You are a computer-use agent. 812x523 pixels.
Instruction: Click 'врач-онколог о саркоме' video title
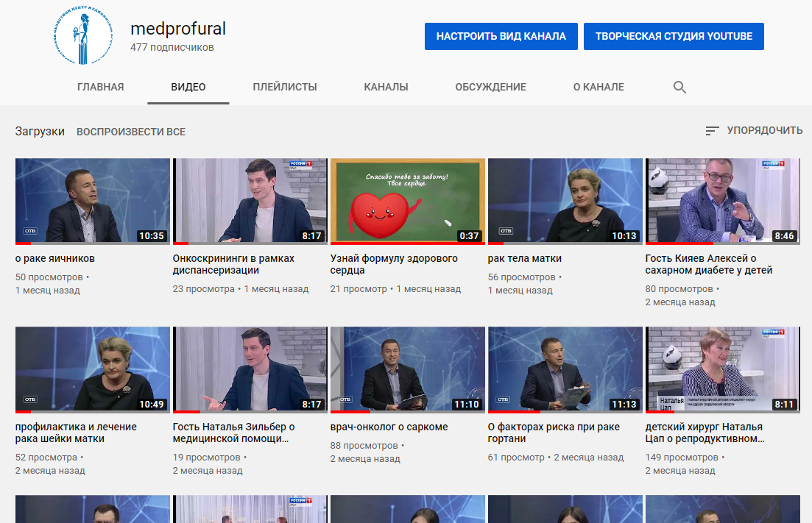389,427
